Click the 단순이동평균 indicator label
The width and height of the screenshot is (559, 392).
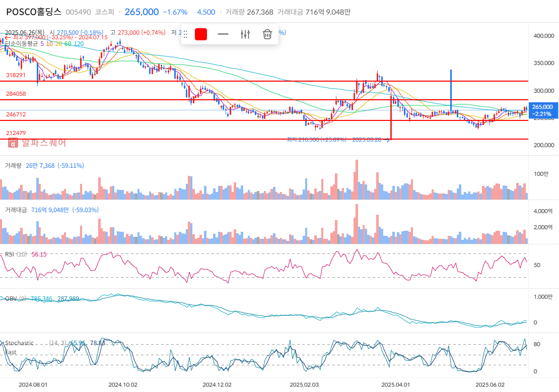tap(21, 44)
